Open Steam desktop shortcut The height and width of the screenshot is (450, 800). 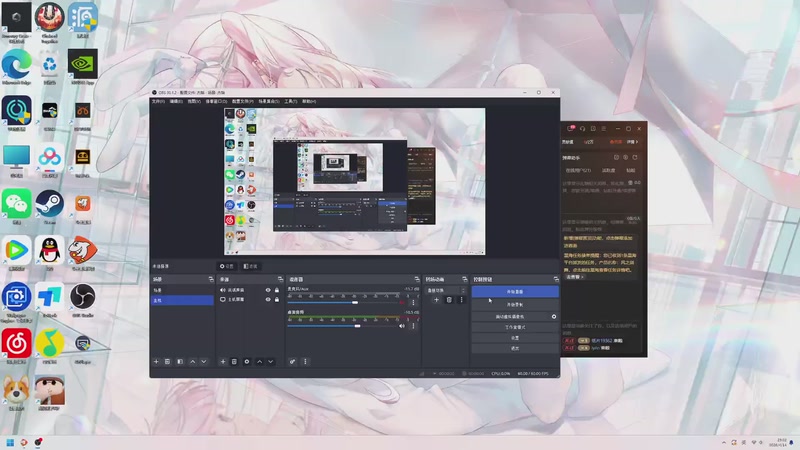[x=49, y=206]
